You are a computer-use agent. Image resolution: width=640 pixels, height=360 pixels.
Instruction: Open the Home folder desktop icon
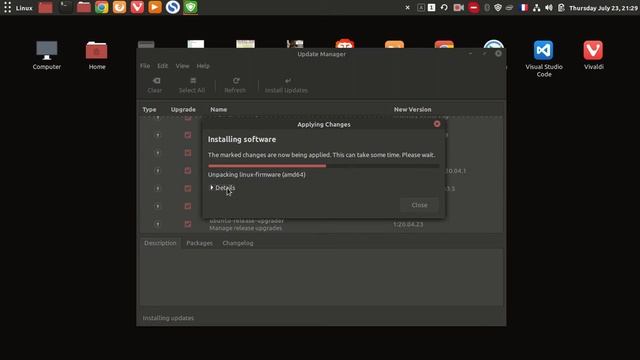pos(97,55)
